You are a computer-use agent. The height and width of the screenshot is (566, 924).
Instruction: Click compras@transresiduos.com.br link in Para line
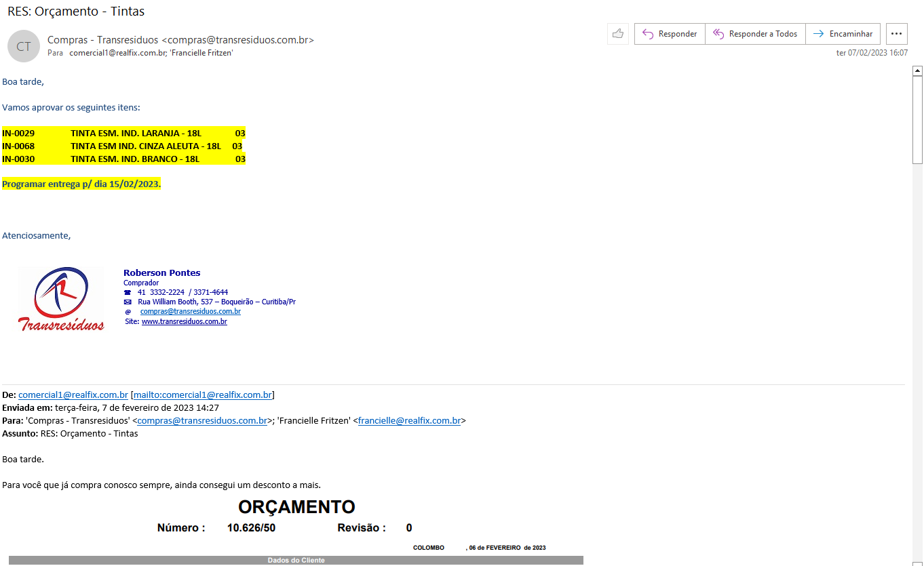click(x=202, y=420)
